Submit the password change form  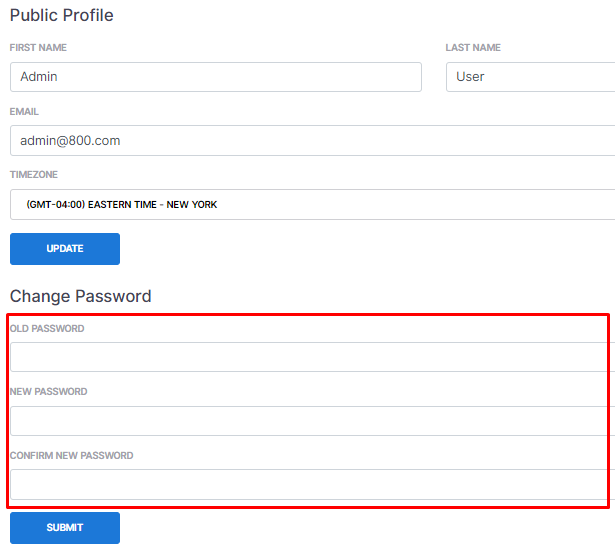[65, 528]
